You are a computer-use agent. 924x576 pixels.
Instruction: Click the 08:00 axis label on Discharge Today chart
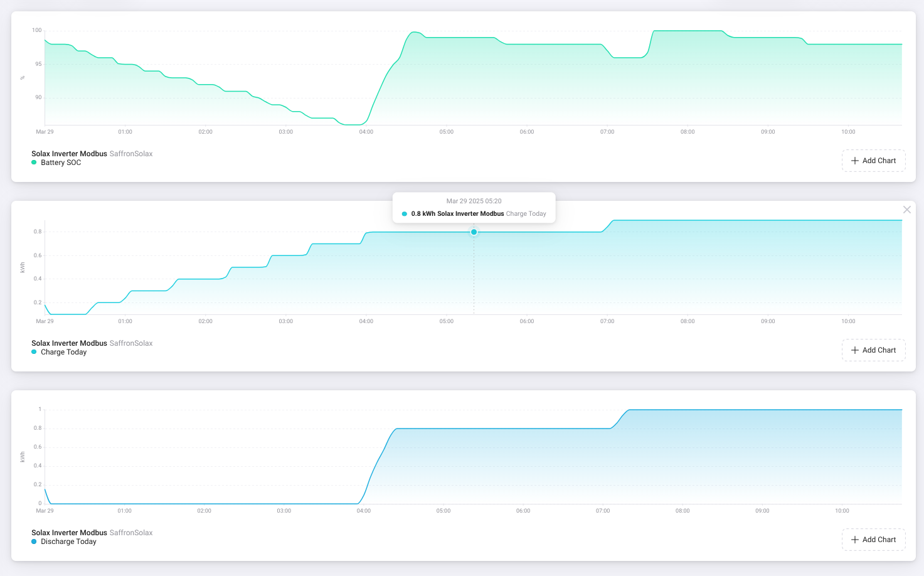[682, 511]
